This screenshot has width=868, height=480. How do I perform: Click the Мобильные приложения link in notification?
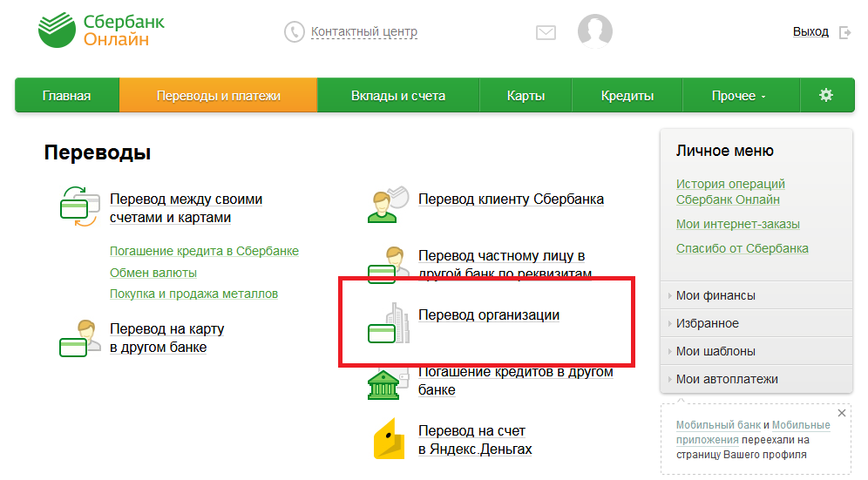(x=753, y=432)
